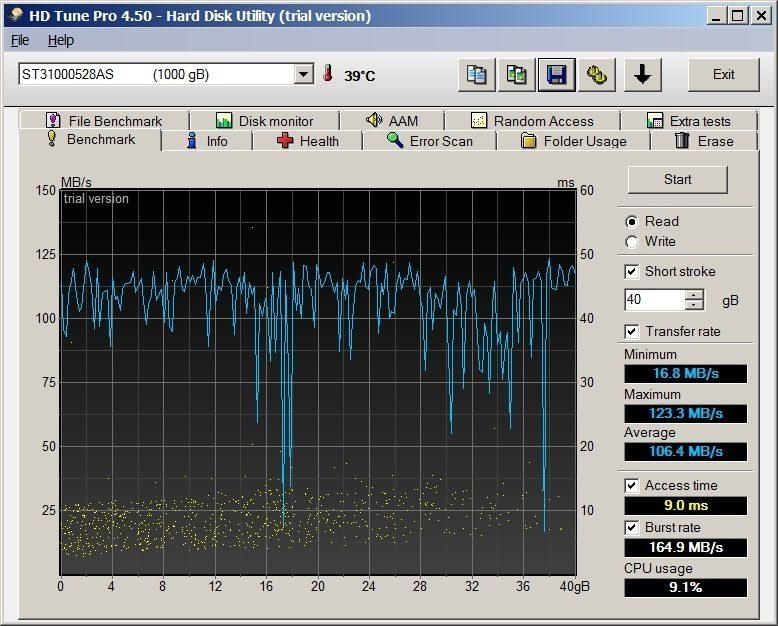Open the File menu
This screenshot has width=778, height=626.
click(20, 40)
